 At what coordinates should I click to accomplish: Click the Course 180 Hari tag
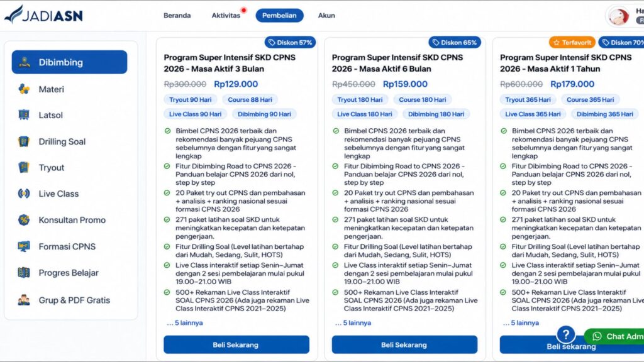coord(422,100)
